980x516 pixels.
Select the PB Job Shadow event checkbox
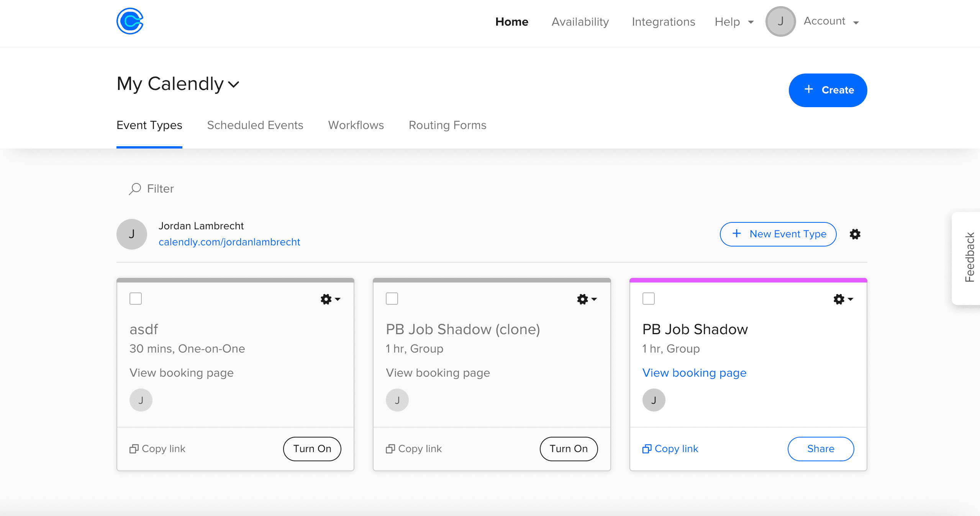(649, 299)
